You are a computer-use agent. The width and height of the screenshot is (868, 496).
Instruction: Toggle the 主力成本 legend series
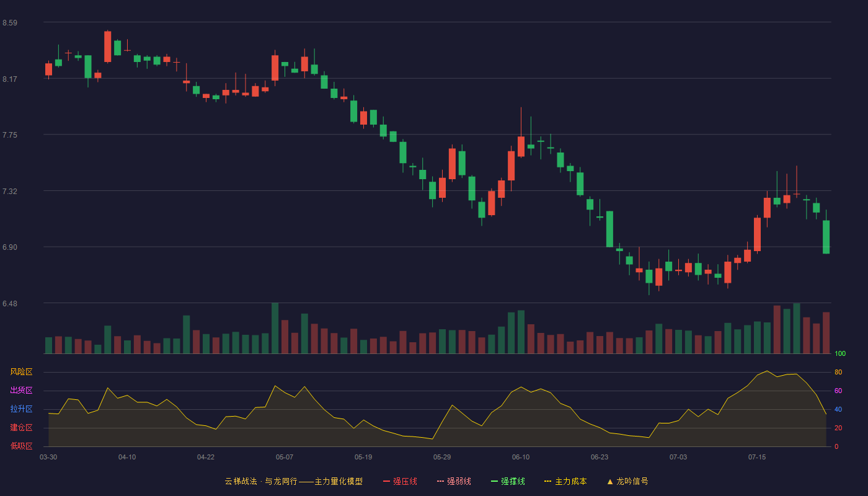coord(565,481)
